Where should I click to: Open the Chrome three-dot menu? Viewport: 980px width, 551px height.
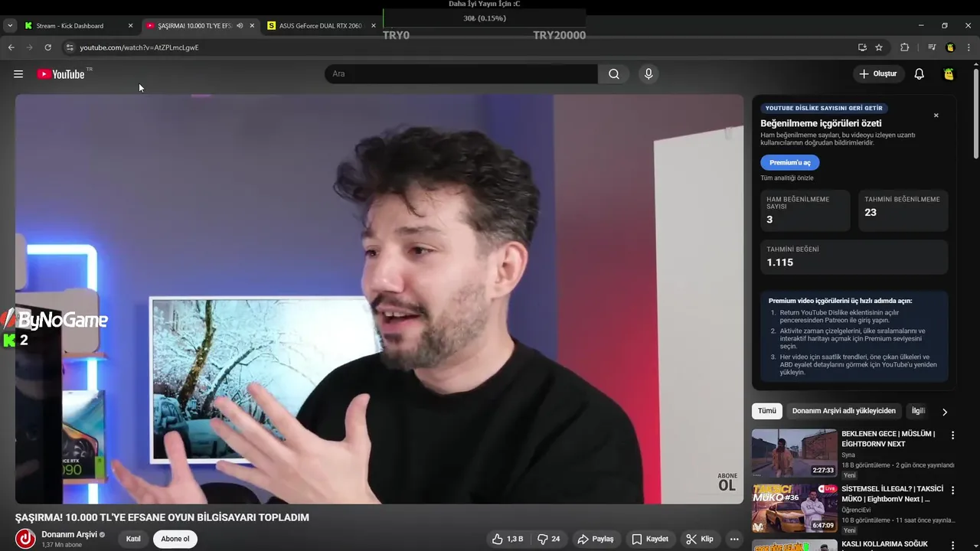(x=969, y=47)
